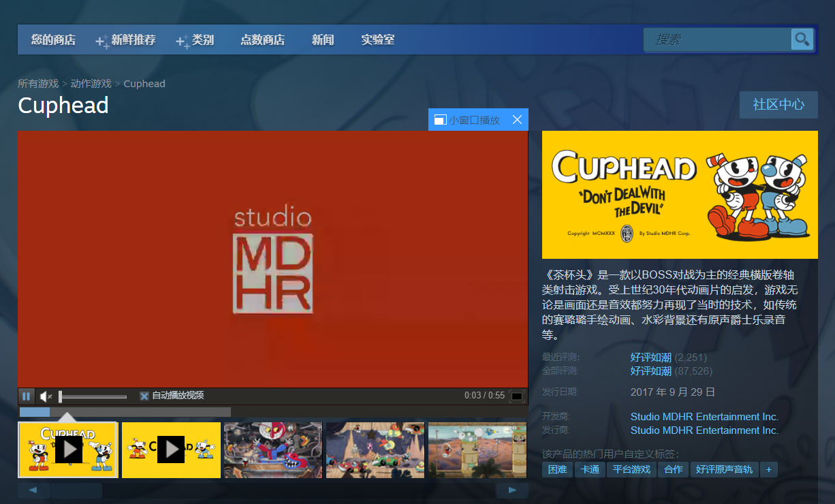
Task: Unmute the video sound icon
Action: tap(46, 396)
